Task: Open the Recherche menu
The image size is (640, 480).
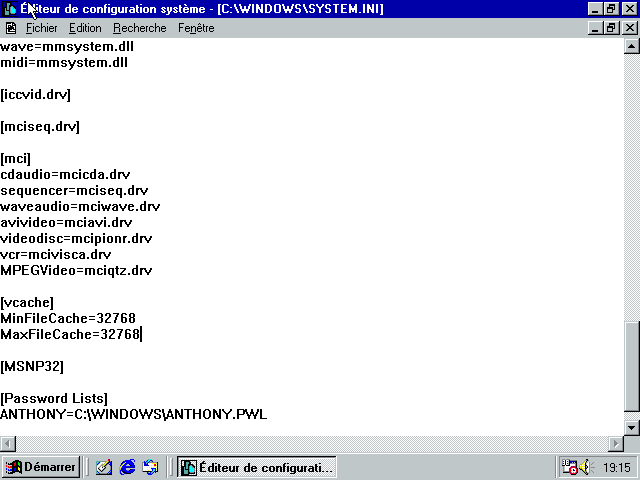Action: point(140,28)
